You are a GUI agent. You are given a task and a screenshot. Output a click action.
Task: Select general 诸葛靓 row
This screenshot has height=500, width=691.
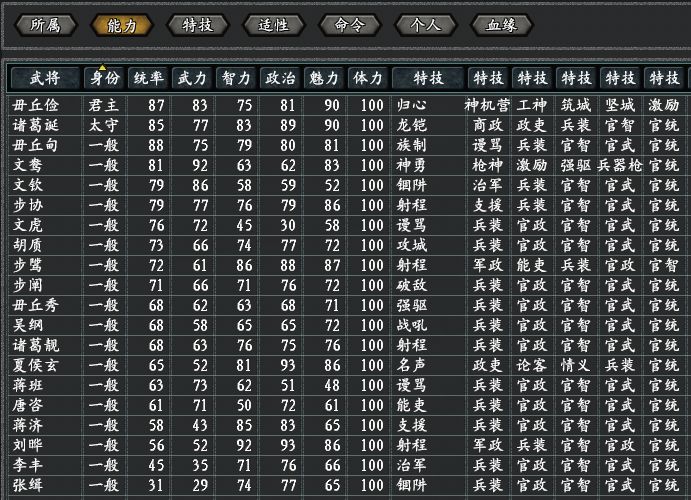349,345
